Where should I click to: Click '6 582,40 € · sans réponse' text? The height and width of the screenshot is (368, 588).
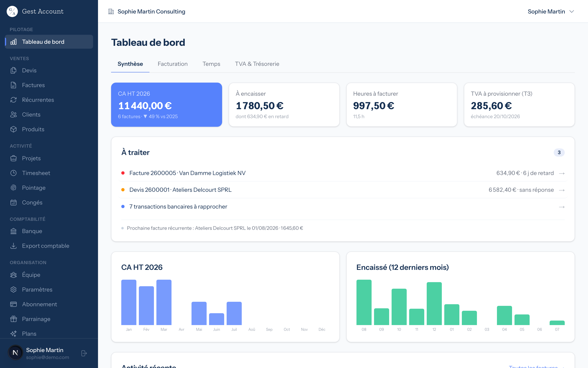pyautogui.click(x=521, y=190)
